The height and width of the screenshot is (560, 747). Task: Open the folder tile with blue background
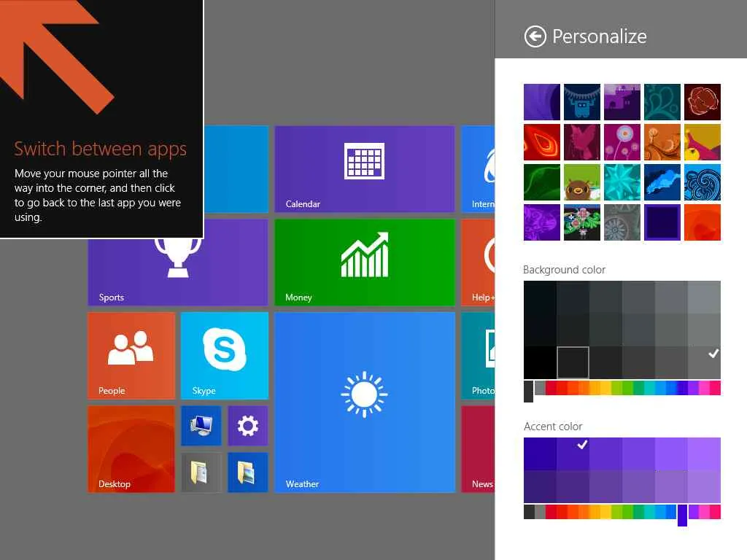pos(248,472)
